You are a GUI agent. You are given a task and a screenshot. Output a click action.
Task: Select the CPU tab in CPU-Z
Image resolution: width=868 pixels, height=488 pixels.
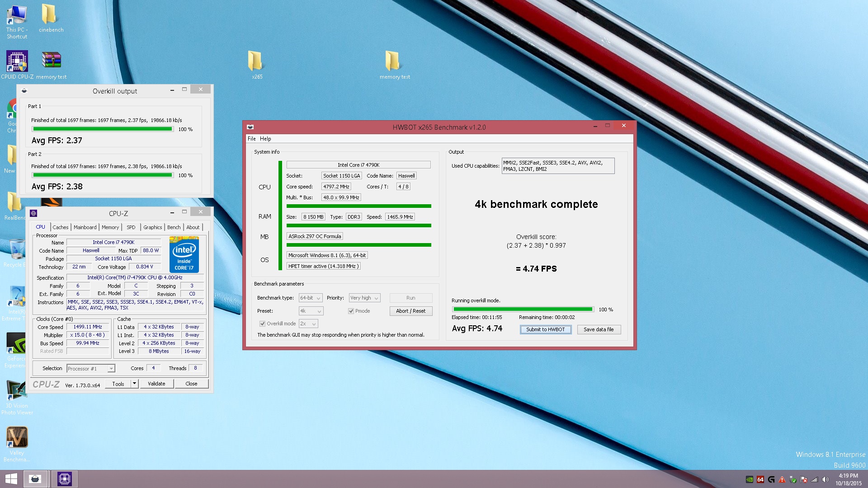40,227
